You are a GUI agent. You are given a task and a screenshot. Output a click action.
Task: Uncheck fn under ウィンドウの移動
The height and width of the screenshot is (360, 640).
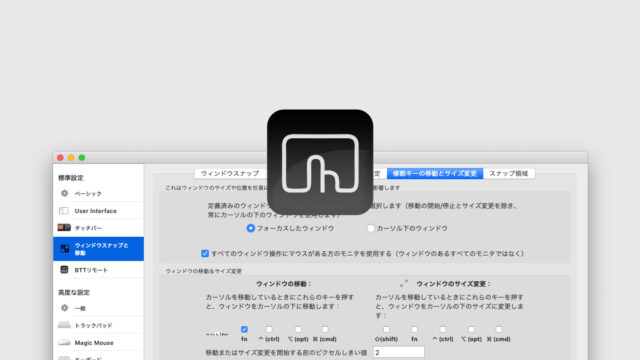[x=244, y=329]
